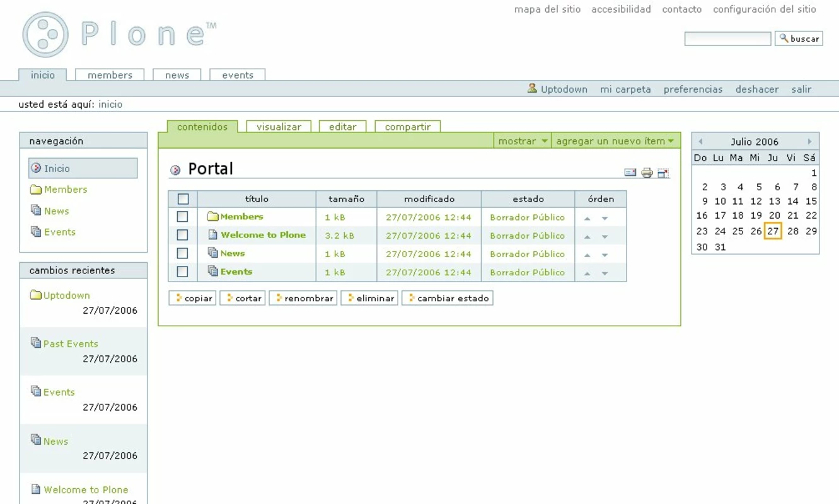
Task: Click Members folder icon in navigation panel
Action: tap(36, 190)
